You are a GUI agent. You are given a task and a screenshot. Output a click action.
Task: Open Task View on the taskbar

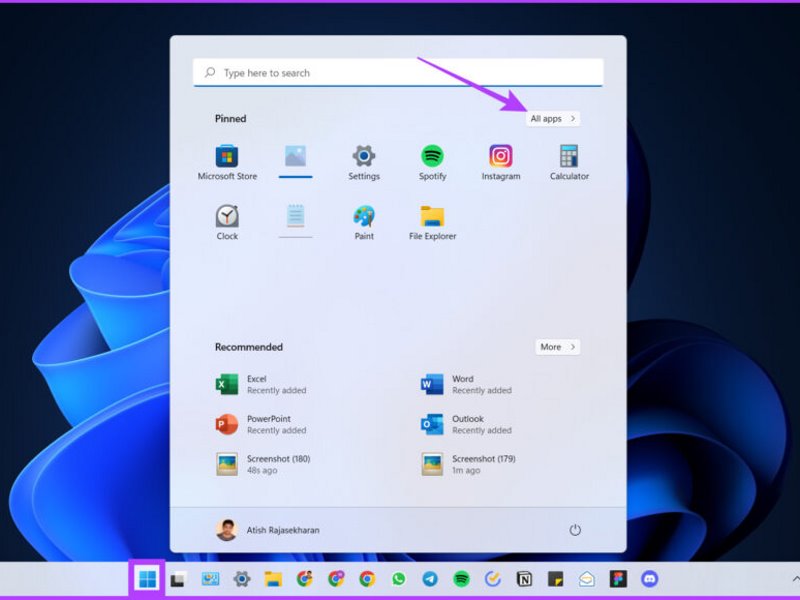(178, 579)
